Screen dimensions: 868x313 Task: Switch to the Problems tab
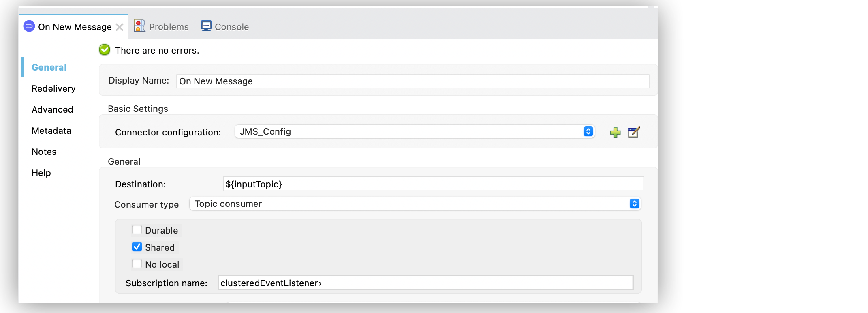pyautogui.click(x=169, y=27)
